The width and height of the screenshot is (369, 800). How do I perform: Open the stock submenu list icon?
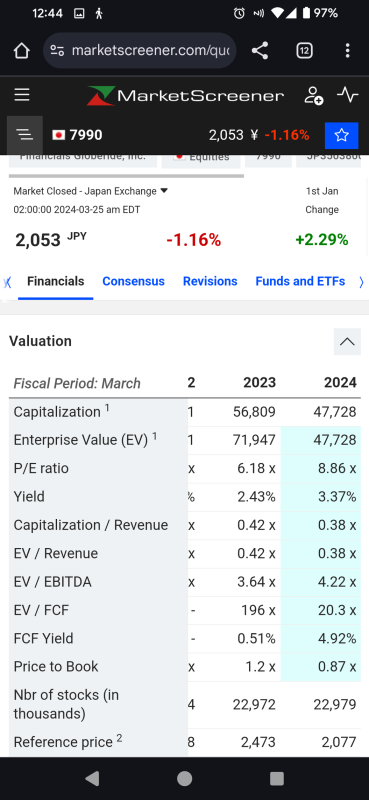(24, 135)
